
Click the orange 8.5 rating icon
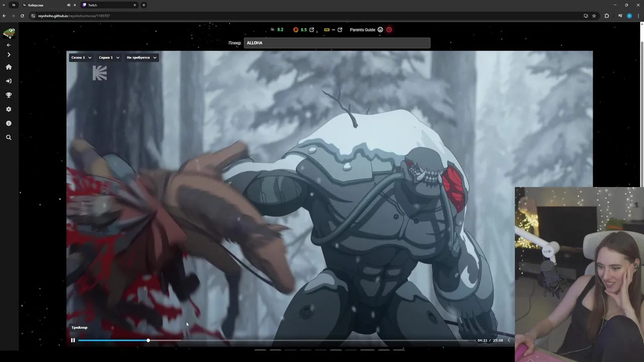pyautogui.click(x=296, y=30)
